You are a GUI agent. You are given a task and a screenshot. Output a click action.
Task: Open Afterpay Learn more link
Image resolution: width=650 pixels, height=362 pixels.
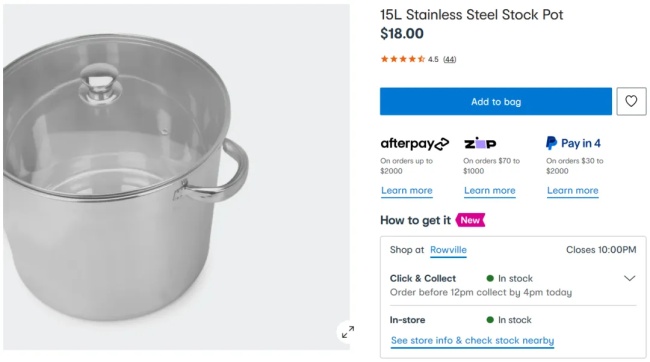click(407, 191)
